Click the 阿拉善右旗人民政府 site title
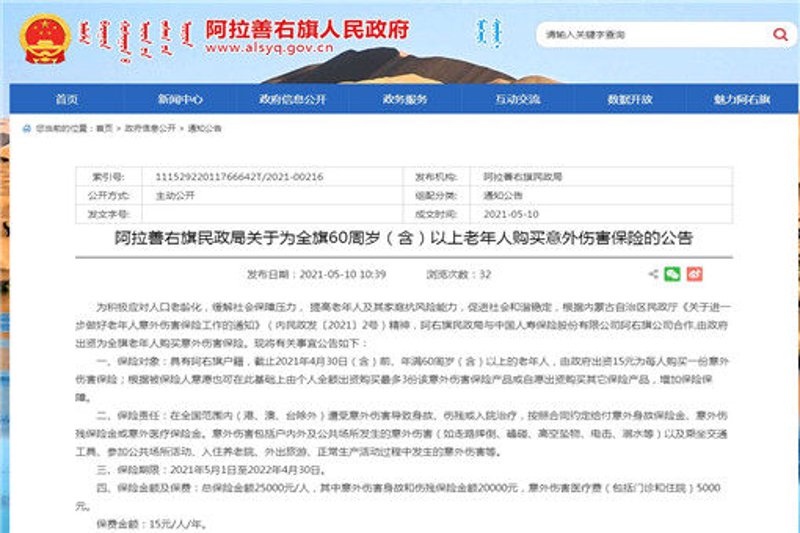The image size is (800, 533). click(x=307, y=30)
